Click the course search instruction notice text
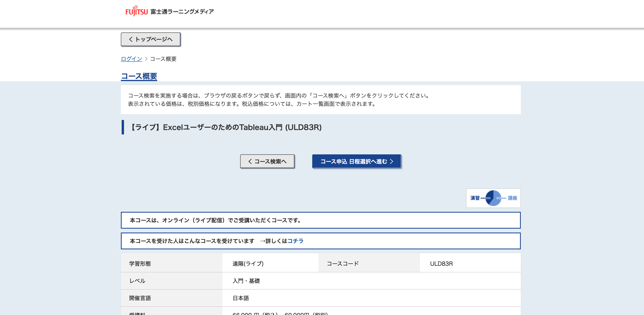 coord(279,100)
